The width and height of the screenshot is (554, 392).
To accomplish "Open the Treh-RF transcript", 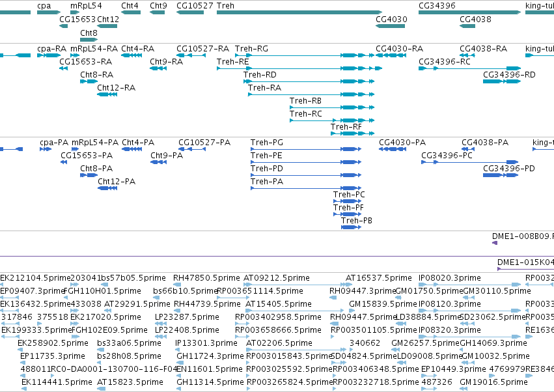I will (x=352, y=133).
